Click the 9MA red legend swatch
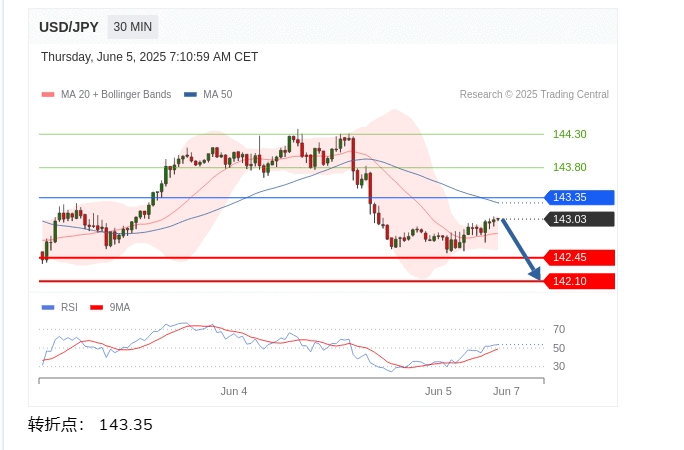684x450 pixels. (x=96, y=307)
